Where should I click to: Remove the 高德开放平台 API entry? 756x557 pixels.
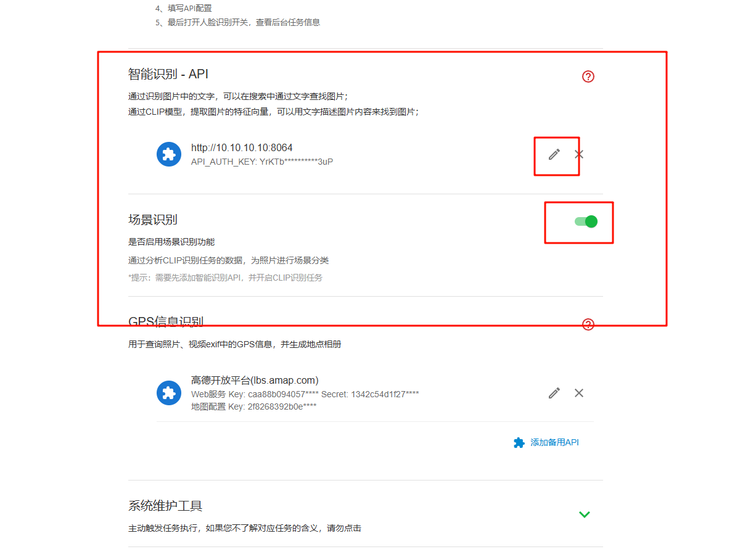point(578,393)
